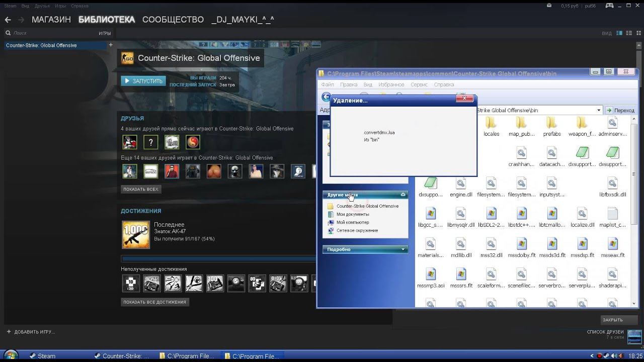Select the mssmp3.asi file
The image size is (644, 362).
[x=431, y=278]
